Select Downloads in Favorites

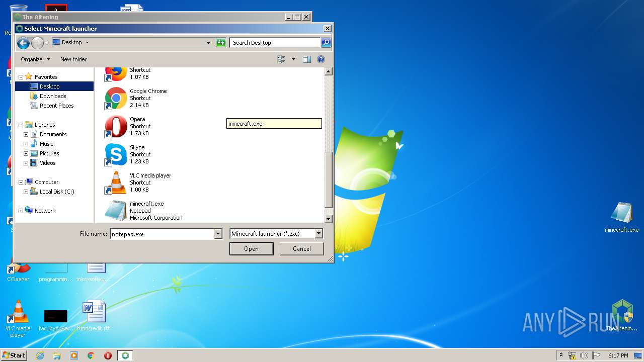click(53, 96)
